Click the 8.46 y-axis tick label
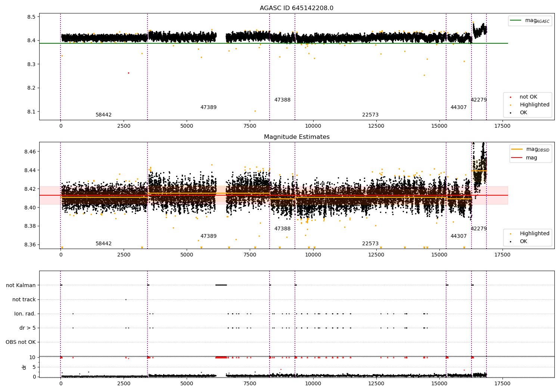560x392 pixels. 29,152
